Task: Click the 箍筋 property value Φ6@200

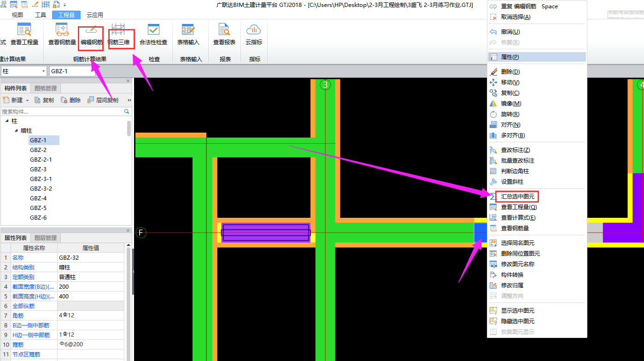Action: pos(91,345)
